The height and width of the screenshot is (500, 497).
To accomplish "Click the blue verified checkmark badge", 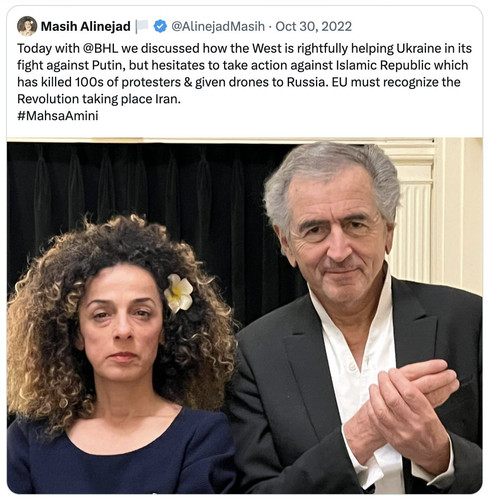I will click(160, 26).
